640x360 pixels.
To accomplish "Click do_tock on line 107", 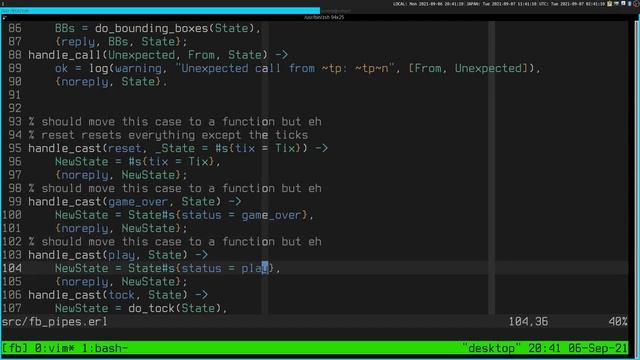I will click(151, 308).
